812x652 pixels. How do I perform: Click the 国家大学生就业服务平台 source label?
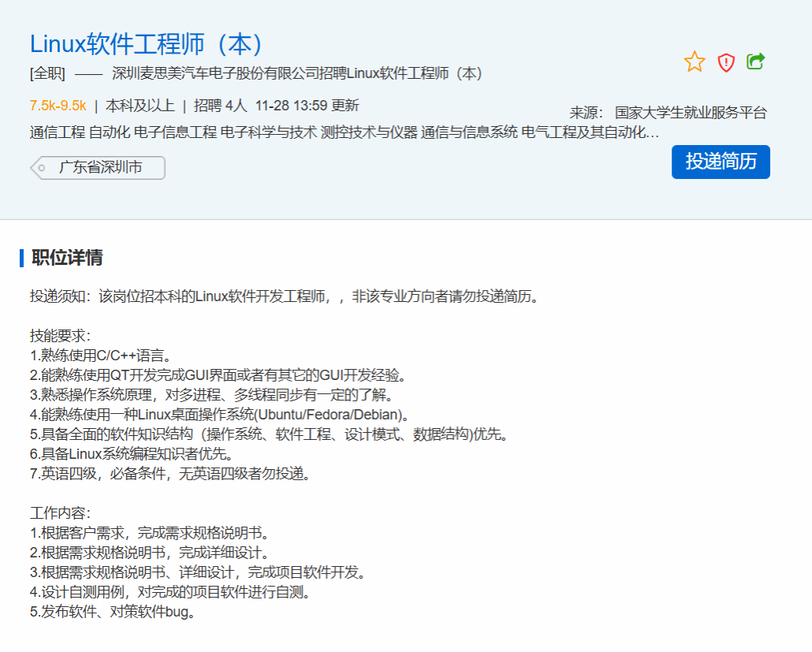coord(690,113)
